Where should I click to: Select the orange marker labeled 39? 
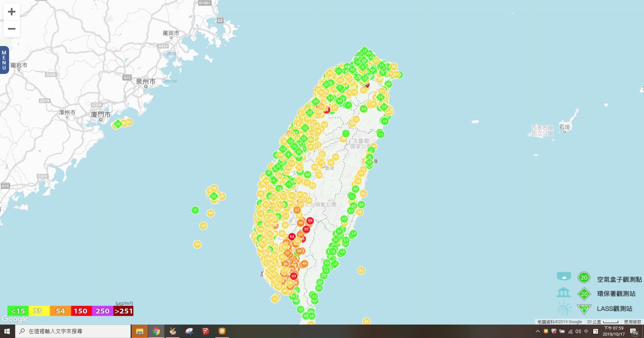point(299,251)
